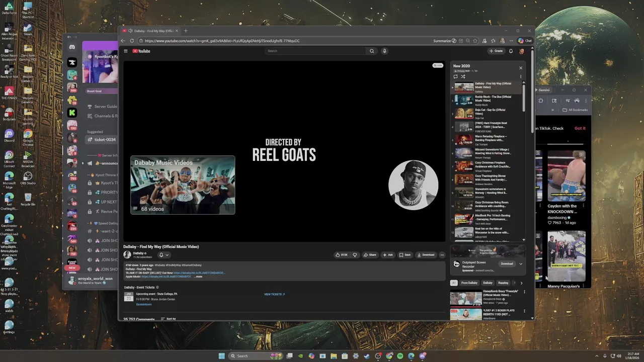Close the New 2020 playlist panel
The width and height of the screenshot is (644, 362).
pos(521,68)
